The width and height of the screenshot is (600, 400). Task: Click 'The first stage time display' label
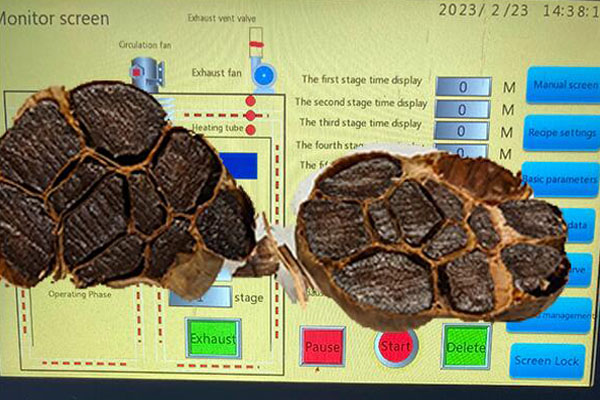coord(362,80)
